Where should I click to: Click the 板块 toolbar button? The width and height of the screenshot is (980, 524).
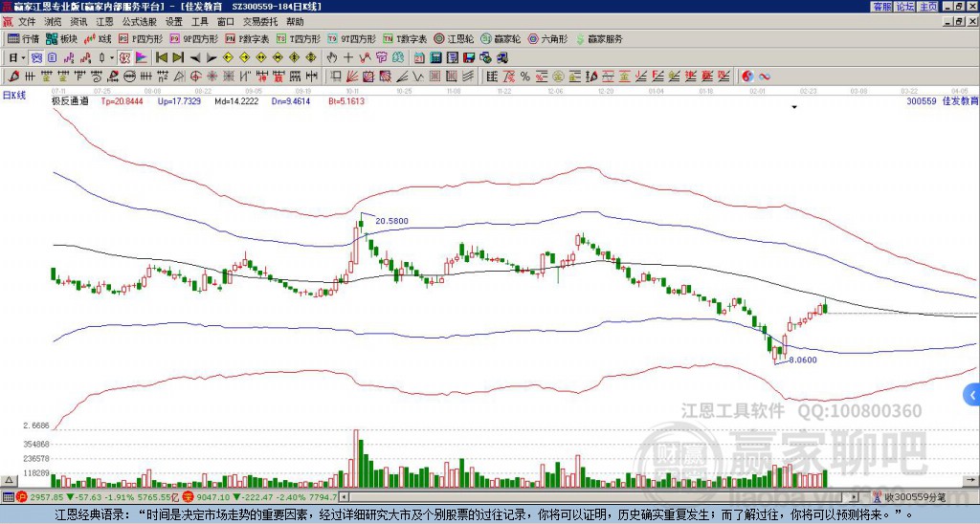point(62,38)
